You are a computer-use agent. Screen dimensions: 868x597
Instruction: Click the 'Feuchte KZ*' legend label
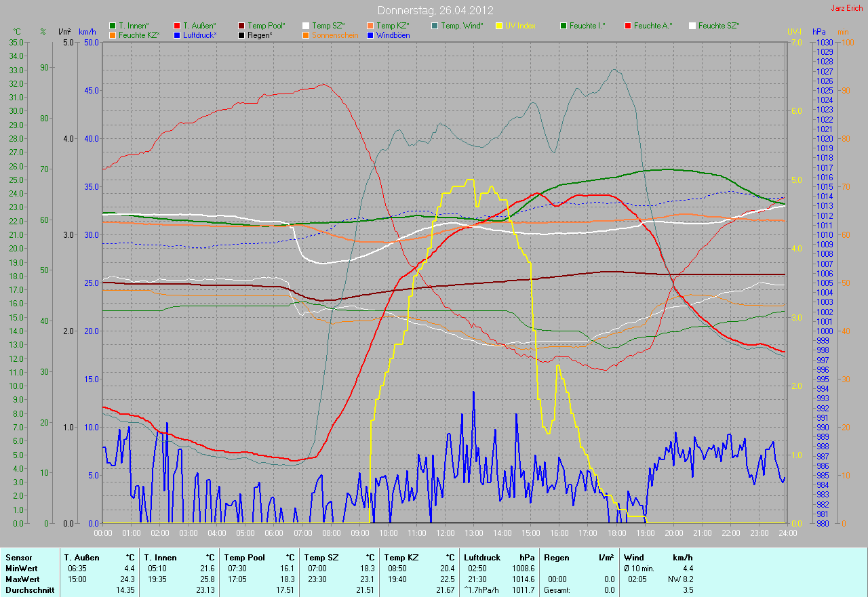point(139,35)
